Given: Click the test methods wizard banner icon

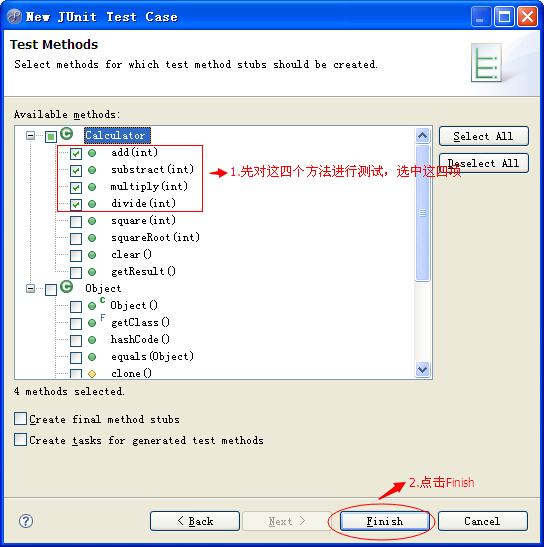Looking at the screenshot, I should pos(486,63).
